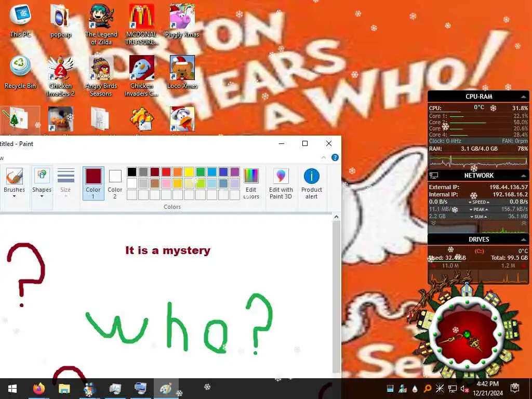Open the Windows Start menu

pos(12,389)
